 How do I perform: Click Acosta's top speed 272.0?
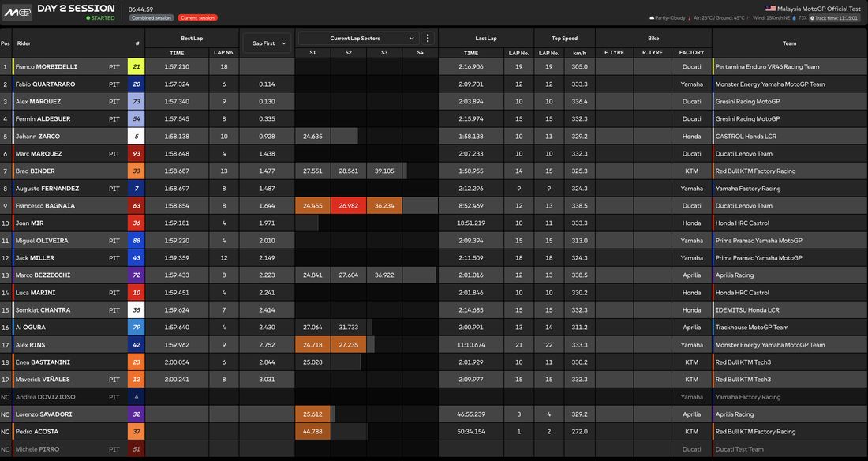tap(580, 432)
